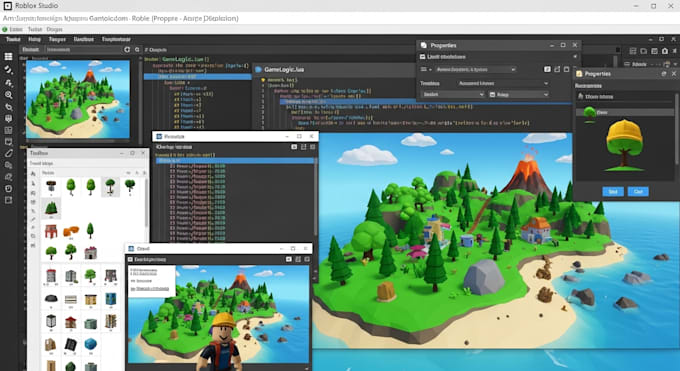Open the bottom-right dropdown with icon in Properties window
Viewport: 680px width, 371px height.
coord(519,94)
